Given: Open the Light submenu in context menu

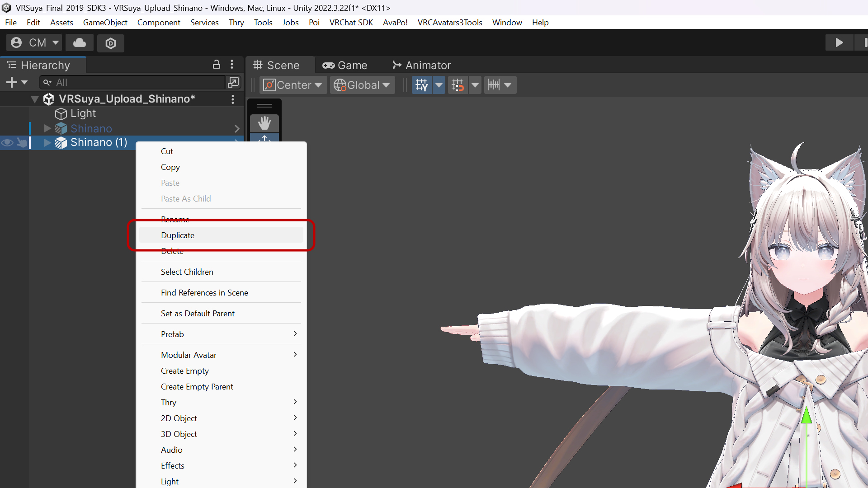Looking at the screenshot, I should pyautogui.click(x=221, y=482).
